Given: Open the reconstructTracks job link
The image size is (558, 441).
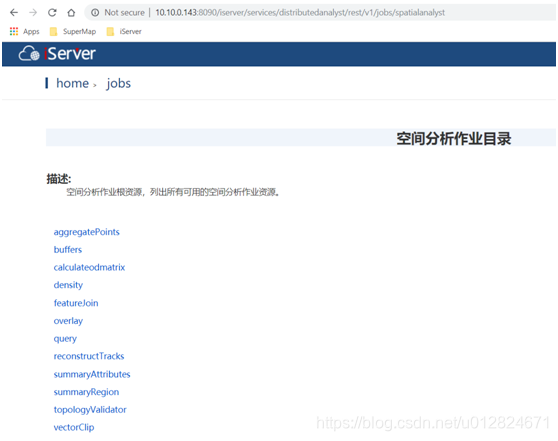Looking at the screenshot, I should pyautogui.click(x=89, y=356).
